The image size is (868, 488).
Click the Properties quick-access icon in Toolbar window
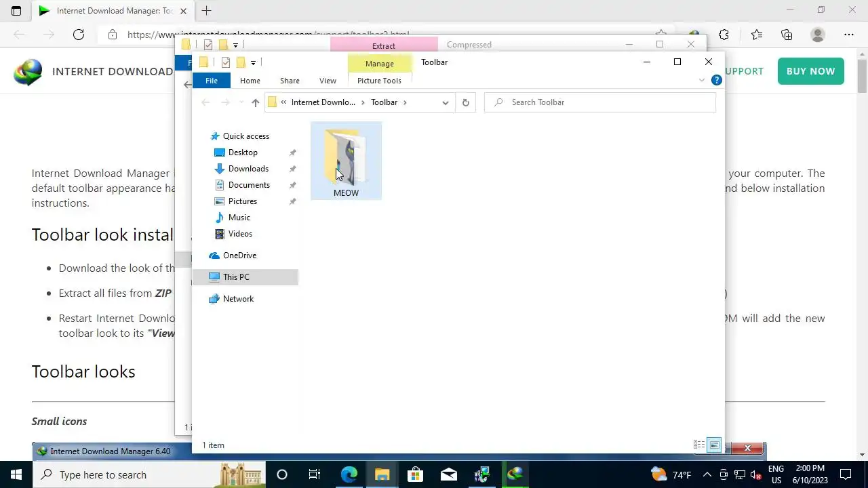coord(226,62)
